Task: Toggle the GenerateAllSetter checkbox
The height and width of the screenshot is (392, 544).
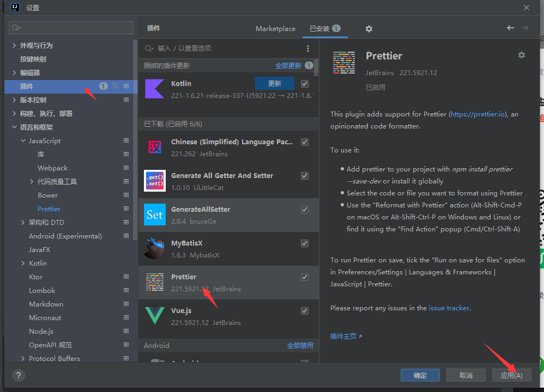Action: coord(305,210)
